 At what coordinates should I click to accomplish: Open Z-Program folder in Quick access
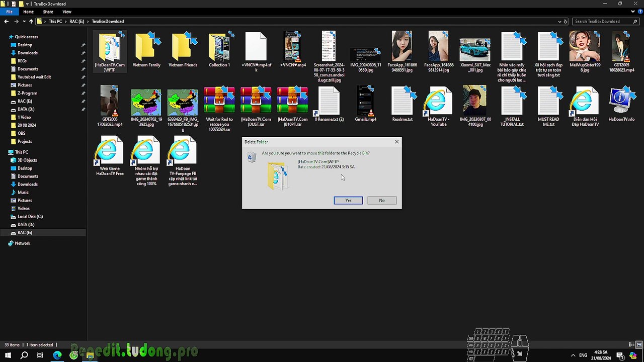pyautogui.click(x=27, y=93)
